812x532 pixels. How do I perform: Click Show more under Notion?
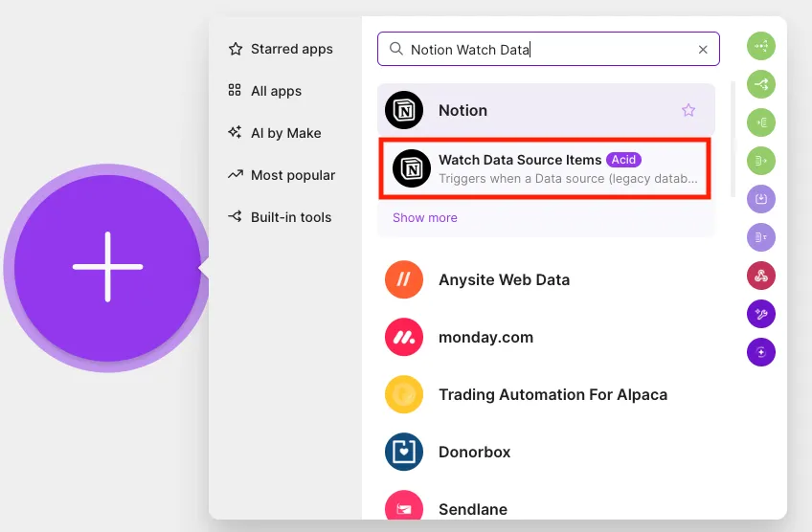click(x=424, y=218)
